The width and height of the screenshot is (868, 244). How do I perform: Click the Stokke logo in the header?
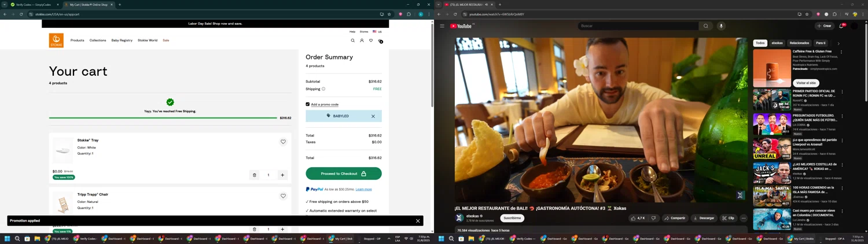click(x=56, y=40)
